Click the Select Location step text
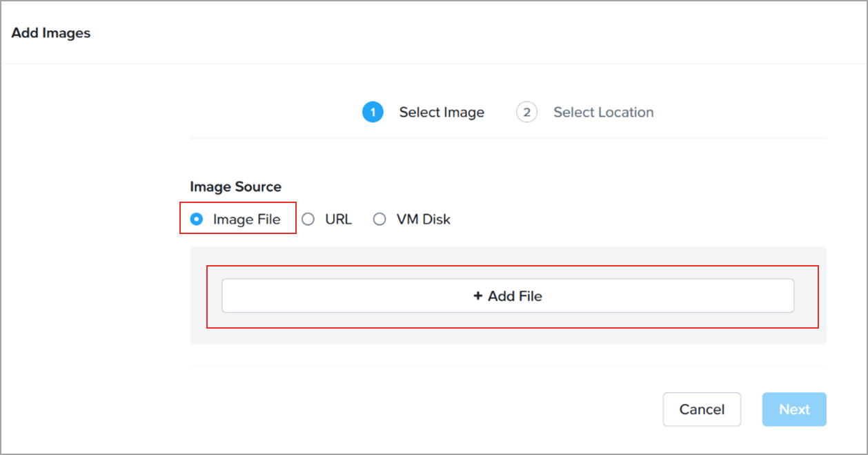The image size is (868, 455). point(603,112)
